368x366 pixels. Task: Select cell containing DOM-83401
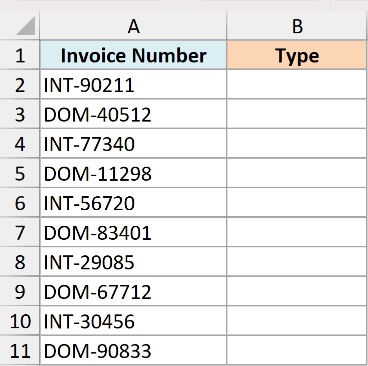[133, 232]
